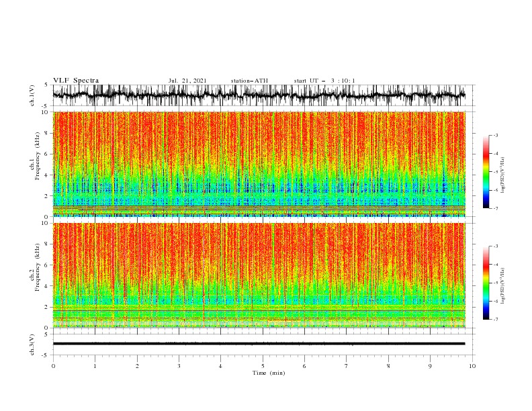Click the ch.1 spectrogram panel
This screenshot has height=411, width=532.
point(259,164)
